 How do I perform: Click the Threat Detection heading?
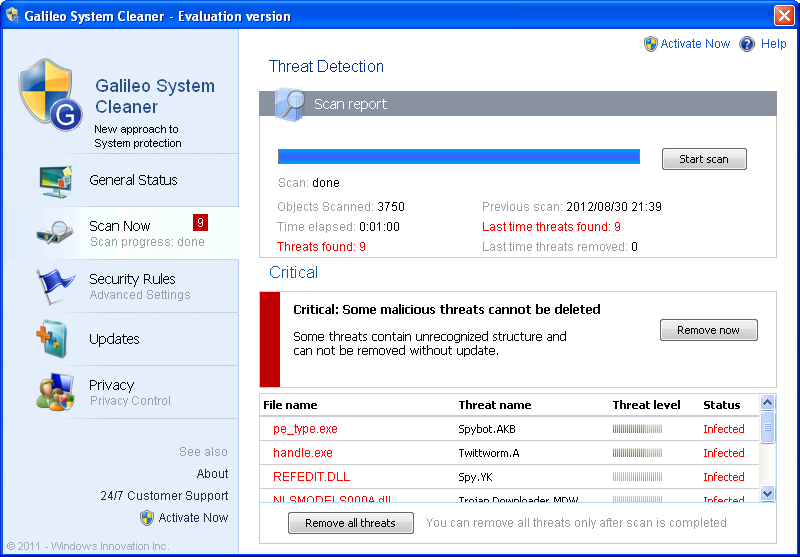pyautogui.click(x=326, y=66)
